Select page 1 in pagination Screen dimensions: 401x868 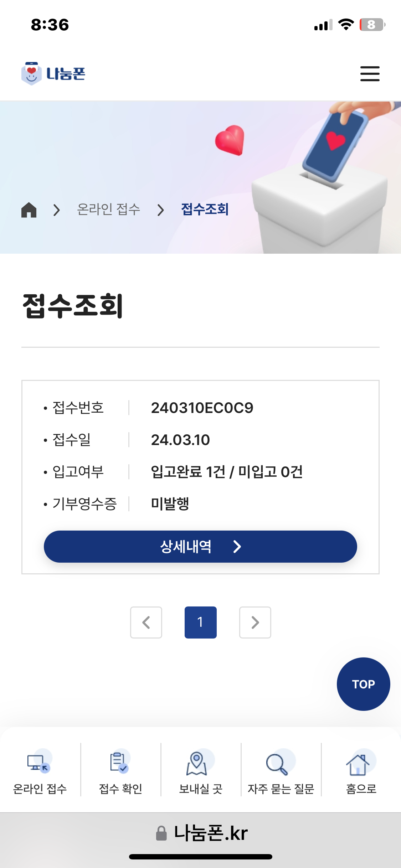point(200,622)
